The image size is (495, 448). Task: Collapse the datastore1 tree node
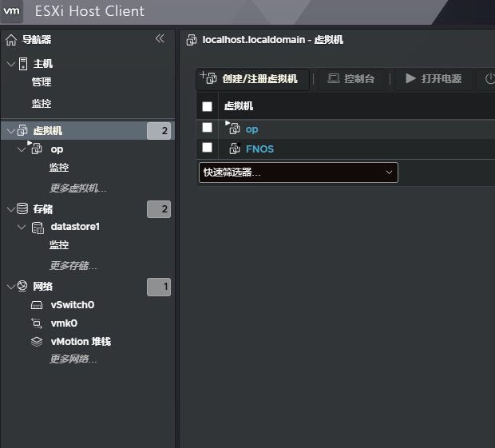click(x=22, y=227)
